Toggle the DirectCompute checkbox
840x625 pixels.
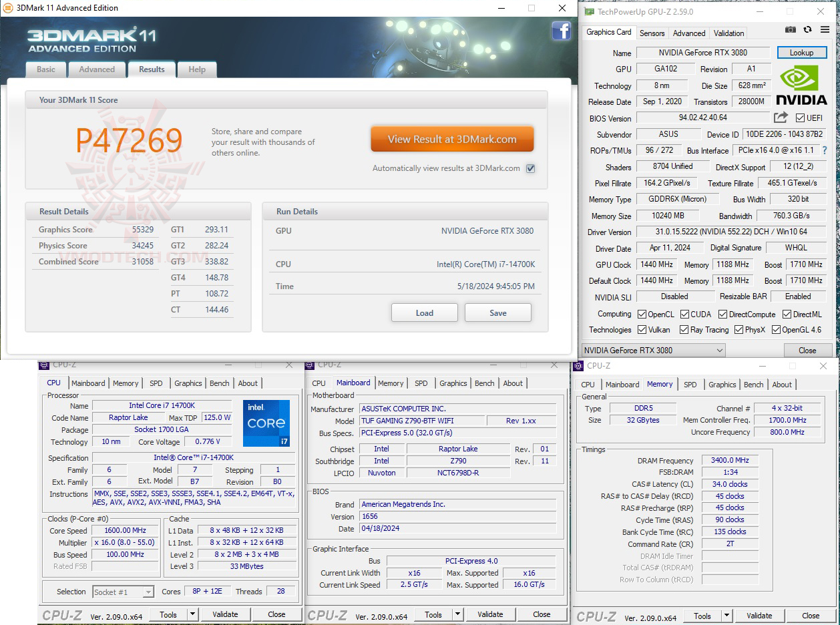[x=721, y=314]
